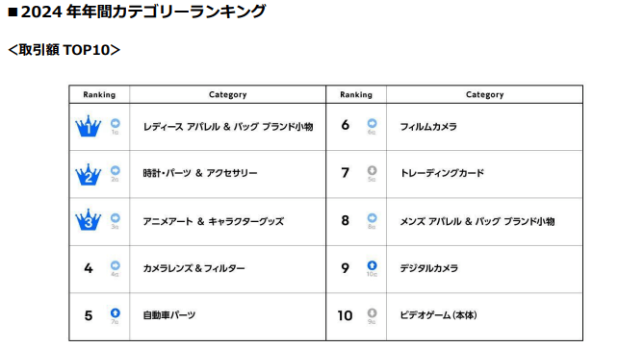Click the blue crown icon ranked 3
The height and width of the screenshot is (348, 644).
pos(89,219)
